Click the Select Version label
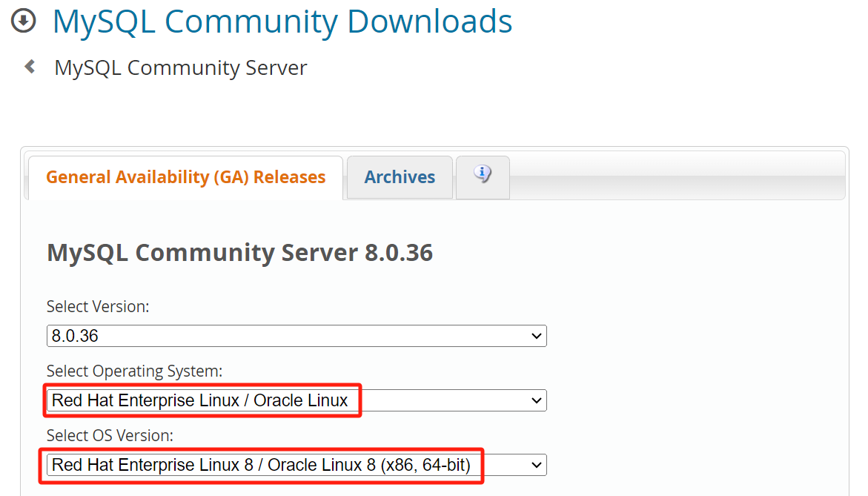 click(97, 306)
